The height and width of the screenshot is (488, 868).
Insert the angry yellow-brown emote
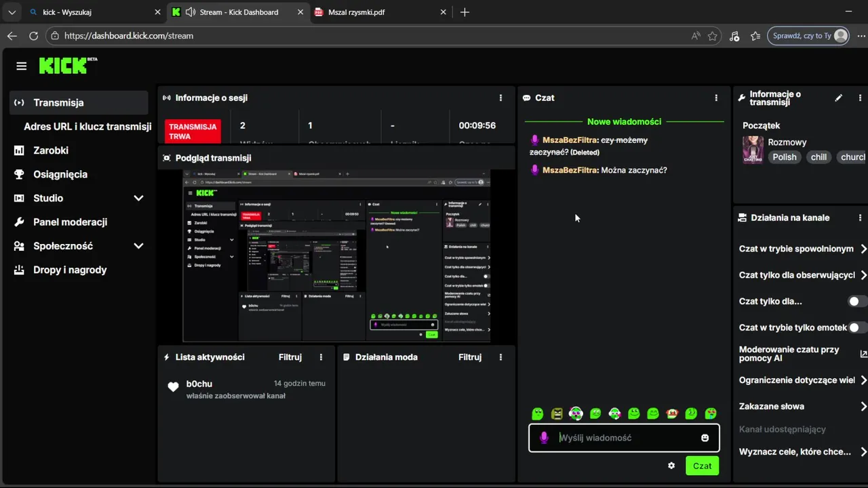(x=557, y=413)
